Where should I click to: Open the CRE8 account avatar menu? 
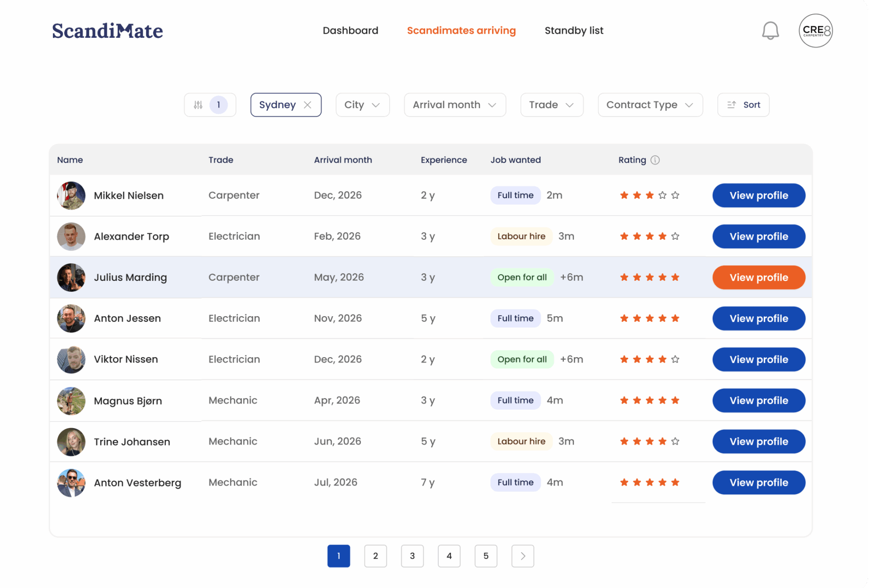point(815,31)
